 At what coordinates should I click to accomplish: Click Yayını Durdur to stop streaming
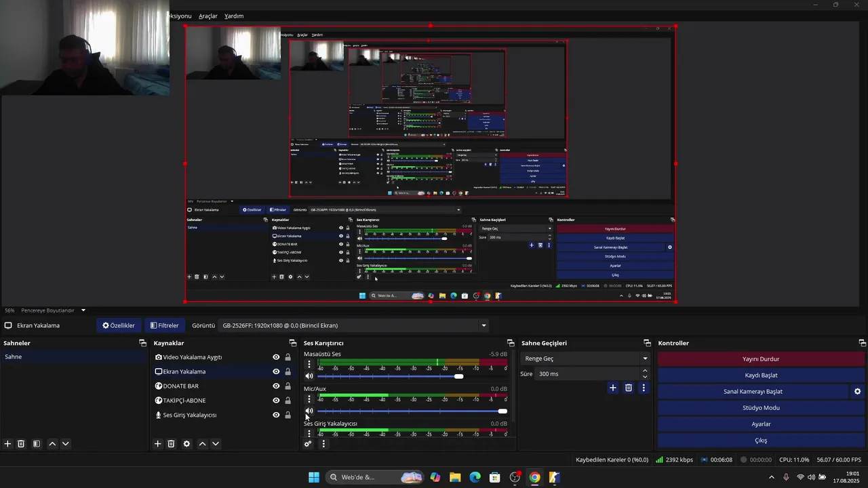(x=761, y=359)
